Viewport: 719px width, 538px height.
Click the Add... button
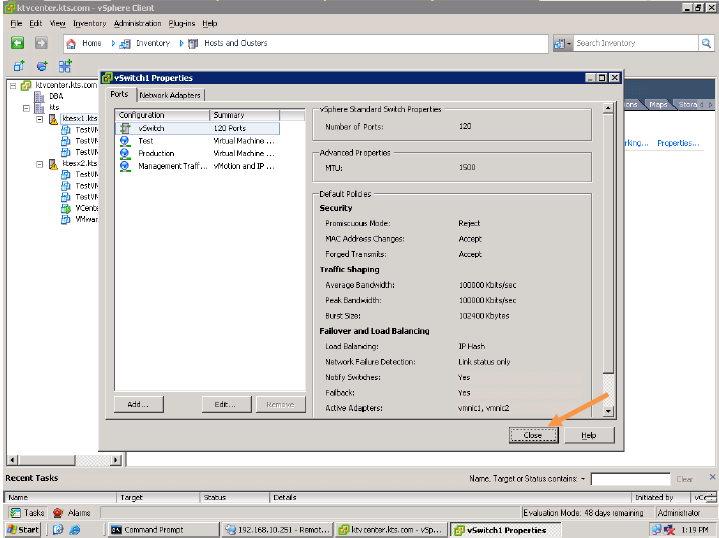coord(138,405)
